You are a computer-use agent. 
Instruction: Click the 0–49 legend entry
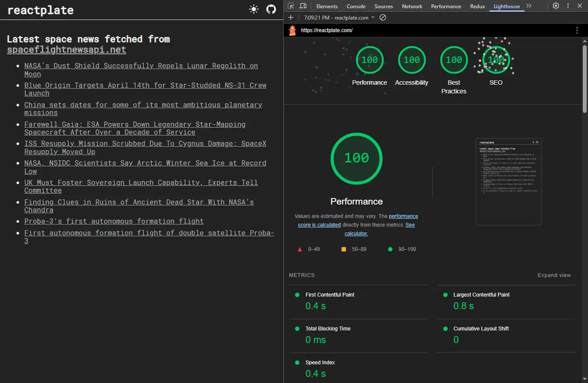coord(309,249)
